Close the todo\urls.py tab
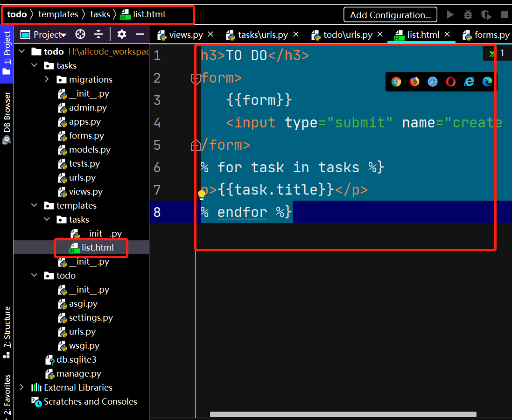512x420 pixels. coord(380,34)
